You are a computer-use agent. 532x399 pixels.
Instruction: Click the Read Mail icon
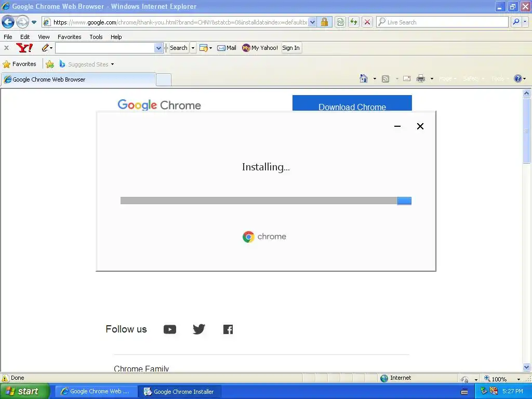click(407, 79)
